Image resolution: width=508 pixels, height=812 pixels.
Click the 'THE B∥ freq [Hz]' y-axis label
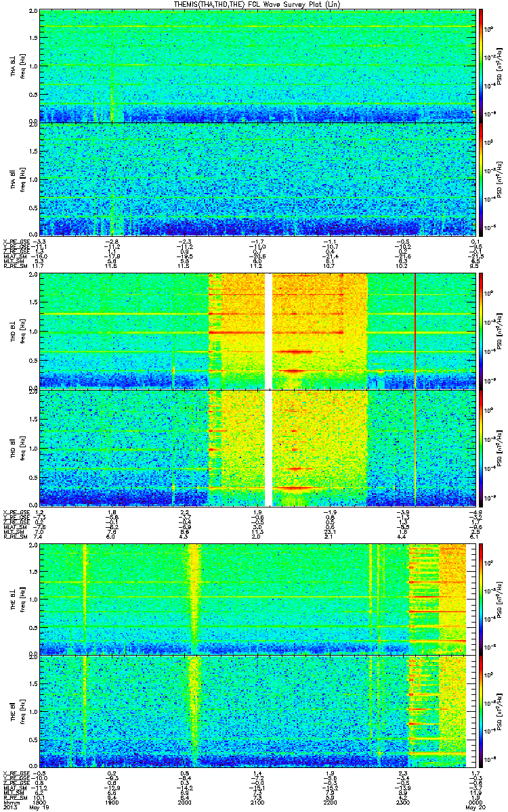[17, 712]
